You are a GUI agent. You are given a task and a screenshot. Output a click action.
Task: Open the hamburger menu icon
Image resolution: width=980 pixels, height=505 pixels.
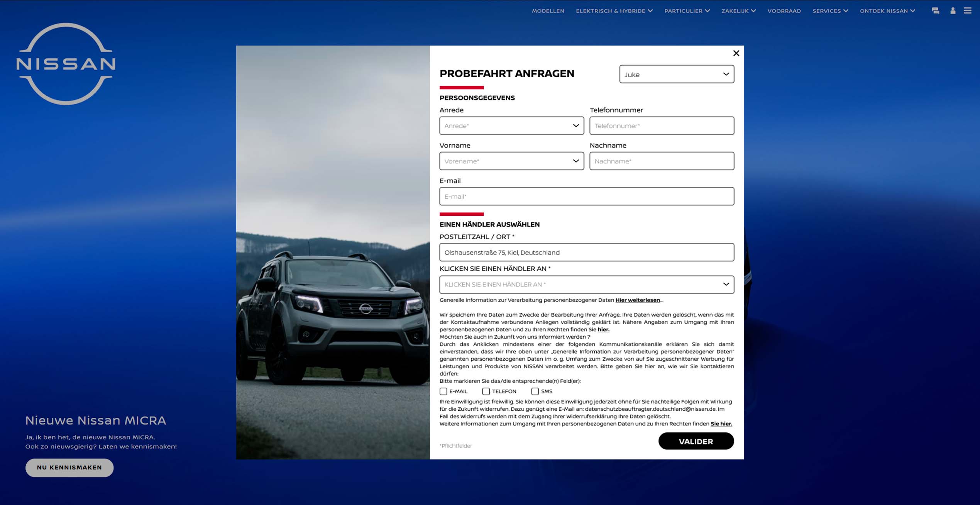(968, 11)
